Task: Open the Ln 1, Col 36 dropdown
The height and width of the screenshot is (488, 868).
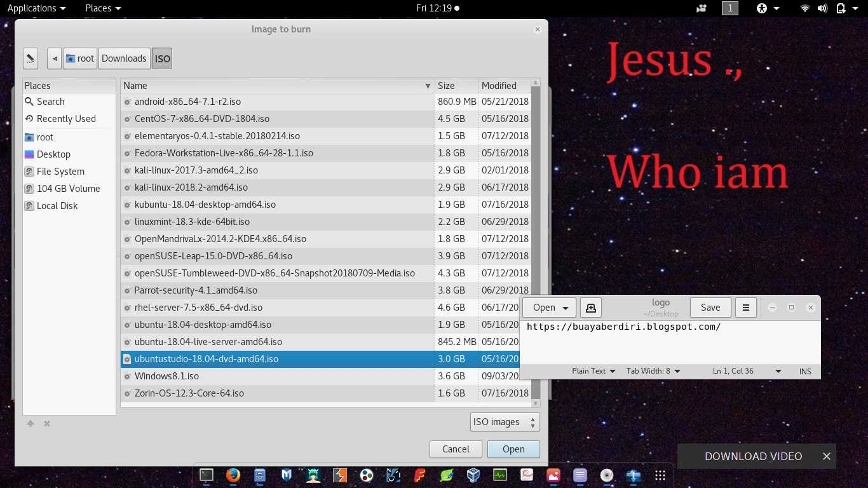Action: coord(747,371)
